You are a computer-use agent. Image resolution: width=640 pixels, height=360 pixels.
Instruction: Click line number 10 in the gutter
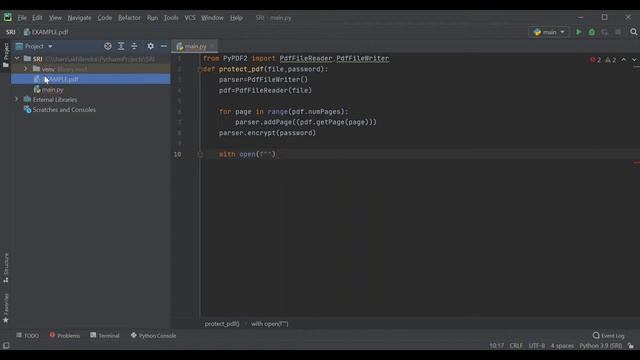click(x=178, y=154)
